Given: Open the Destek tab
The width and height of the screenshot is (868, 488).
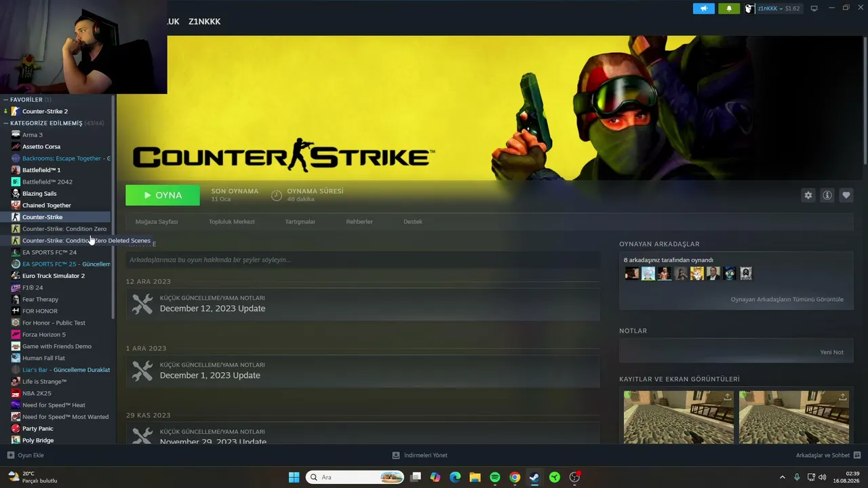Looking at the screenshot, I should 413,222.
